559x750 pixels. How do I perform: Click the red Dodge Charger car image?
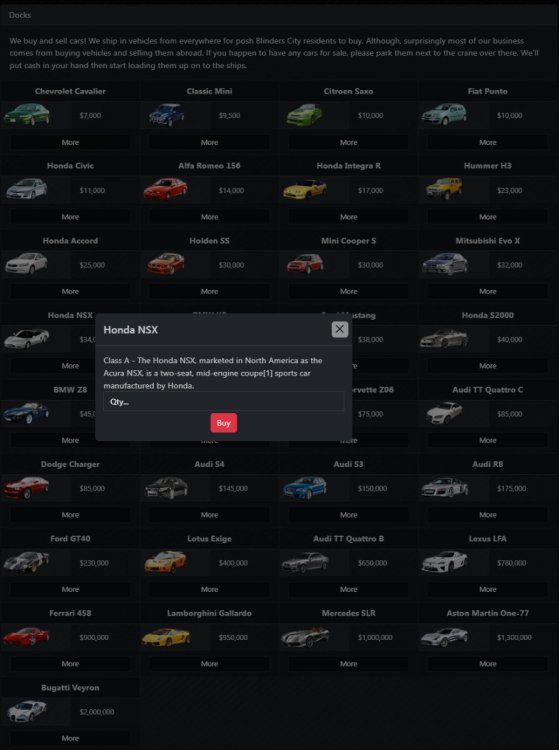[27, 488]
